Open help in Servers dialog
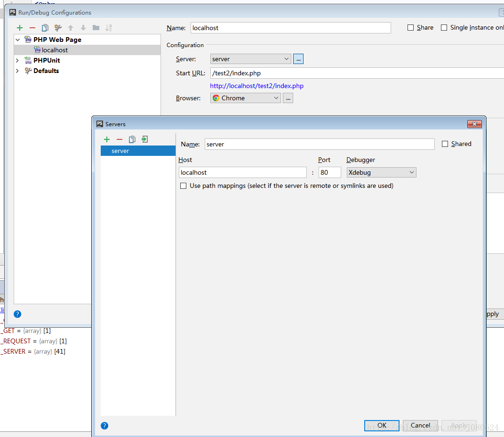Viewport: 504px width, 437px height. coord(104,426)
